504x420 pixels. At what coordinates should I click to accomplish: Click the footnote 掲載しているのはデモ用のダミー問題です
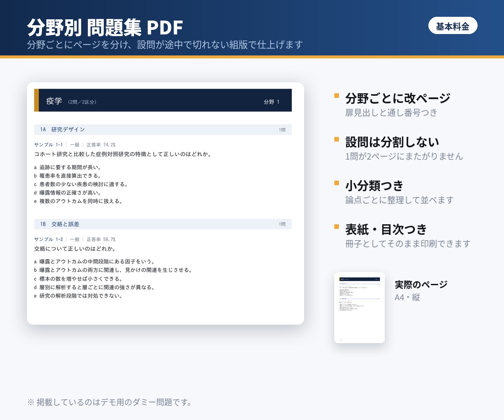coord(110,402)
